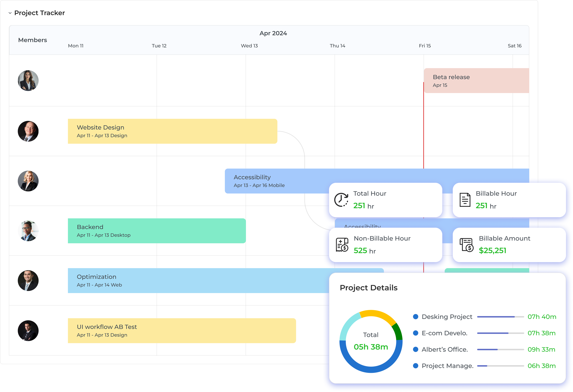The height and width of the screenshot is (392, 573).
Task: Select the Sat 16 day header
Action: pos(515,46)
